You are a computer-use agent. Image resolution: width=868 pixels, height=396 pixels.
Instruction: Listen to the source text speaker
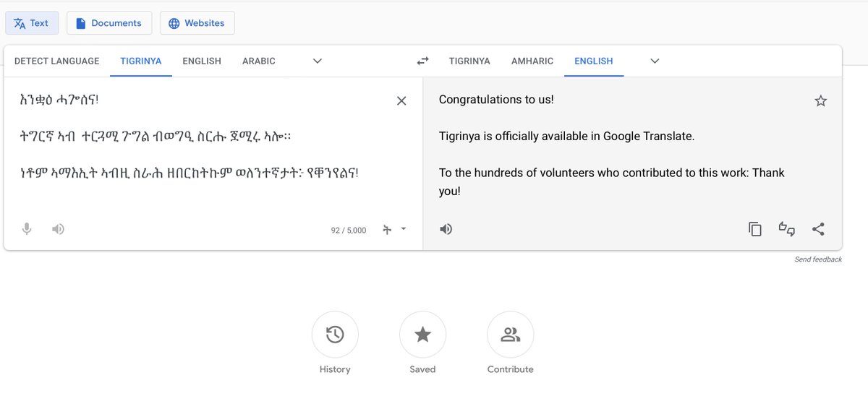(x=59, y=229)
